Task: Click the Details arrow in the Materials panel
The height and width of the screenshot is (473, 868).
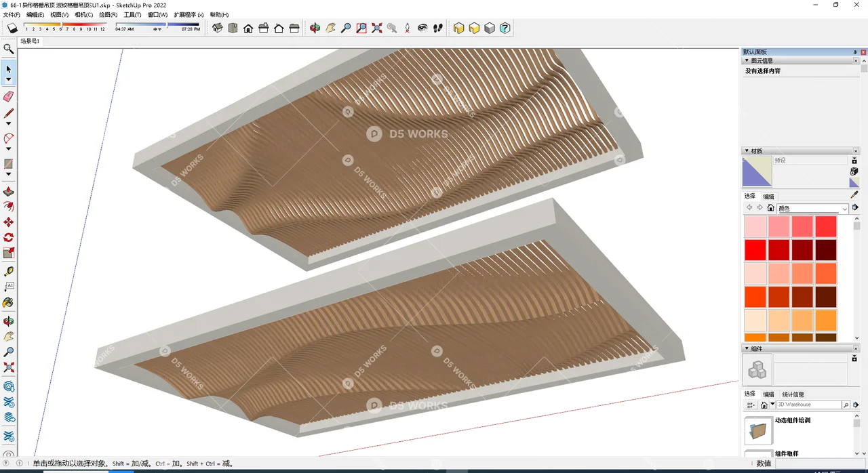Action: pos(856,208)
